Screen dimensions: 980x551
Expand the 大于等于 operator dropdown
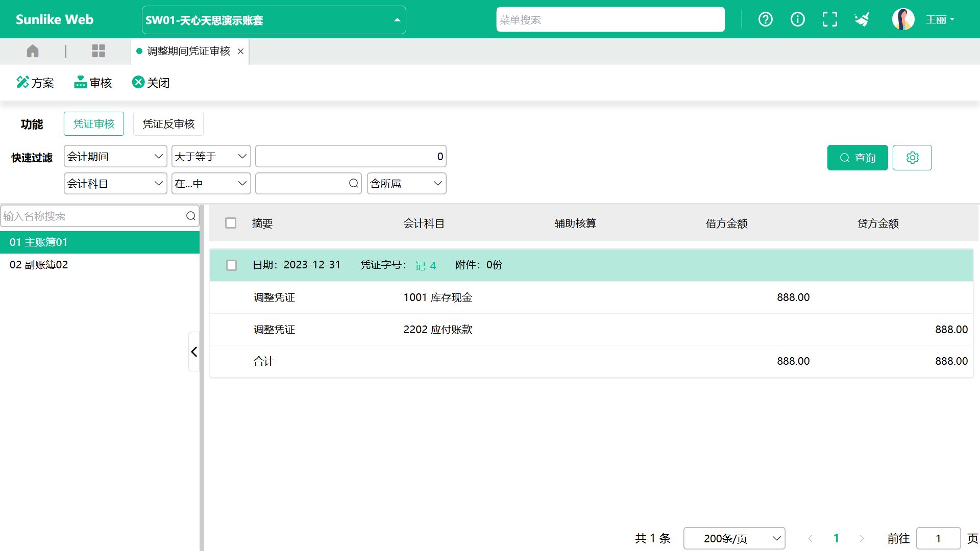211,156
